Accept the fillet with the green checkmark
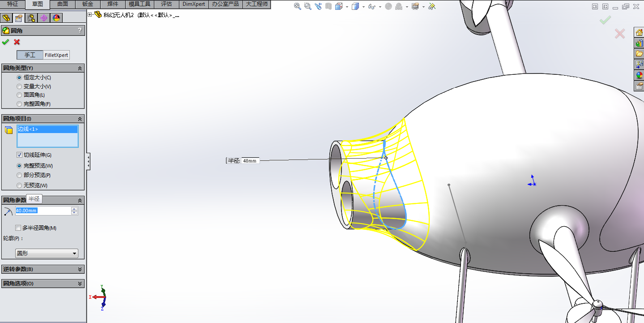Image resolution: width=644 pixels, height=323 pixels. click(x=5, y=42)
